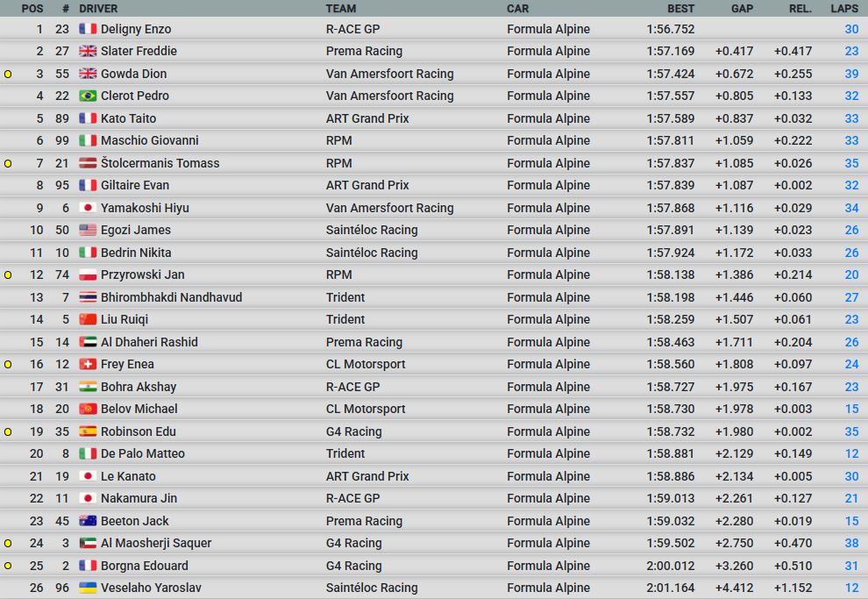Viewport: 868px width, 599px height.
Task: Open Deligny Enzo's 30 laps link
Action: tap(851, 29)
